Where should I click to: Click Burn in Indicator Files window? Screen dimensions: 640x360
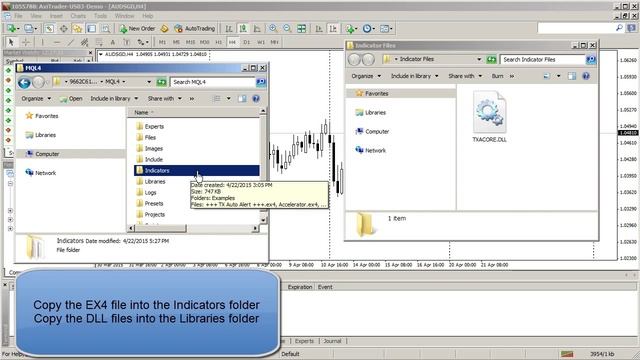pos(497,76)
